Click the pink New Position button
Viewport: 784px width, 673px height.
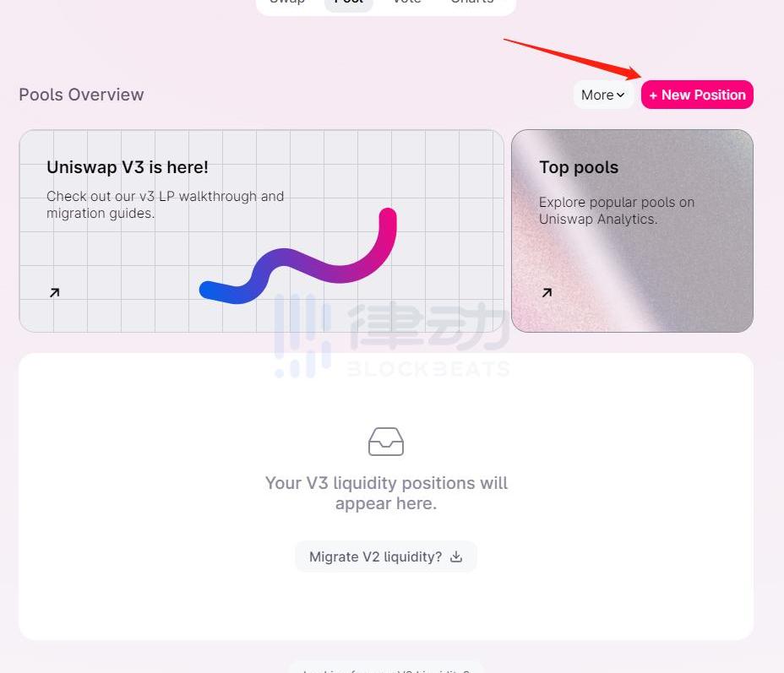point(697,95)
